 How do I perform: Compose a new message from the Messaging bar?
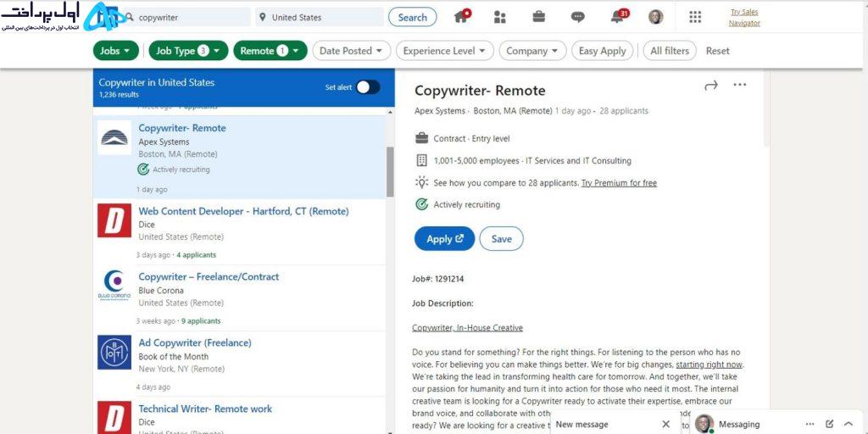pos(829,424)
